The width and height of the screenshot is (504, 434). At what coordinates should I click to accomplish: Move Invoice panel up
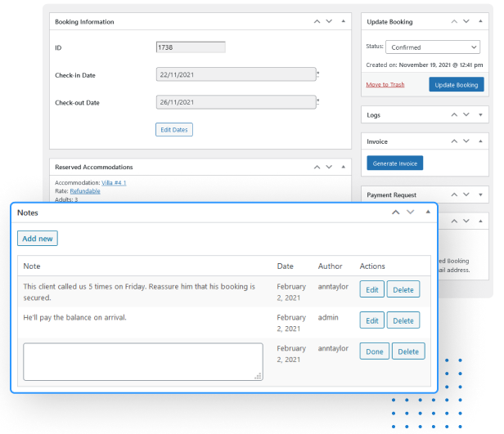click(454, 141)
